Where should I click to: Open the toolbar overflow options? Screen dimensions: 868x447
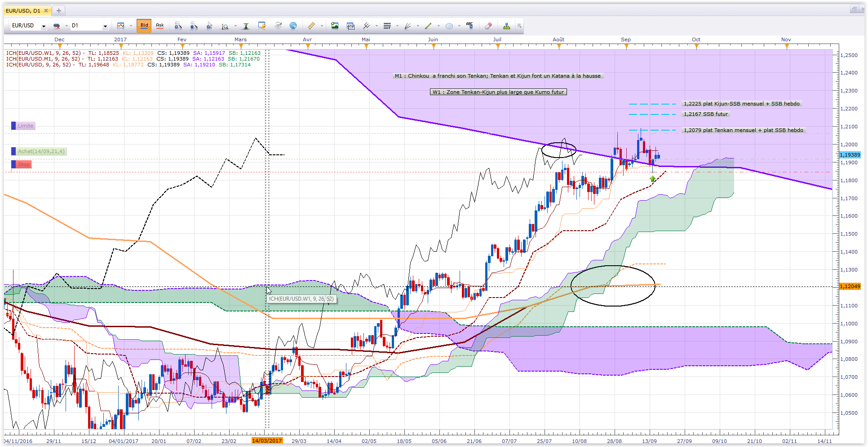pyautogui.click(x=519, y=26)
